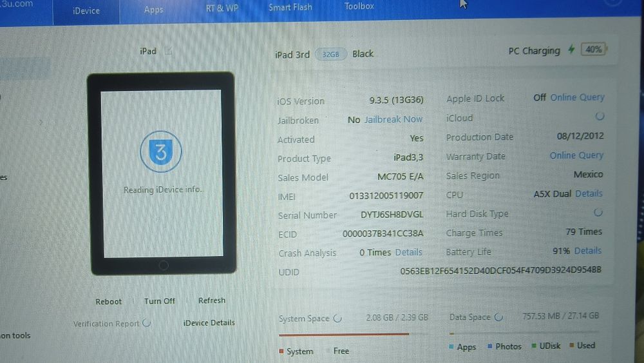The height and width of the screenshot is (363, 644).
Task: Click the Reboot button
Action: [x=108, y=301]
